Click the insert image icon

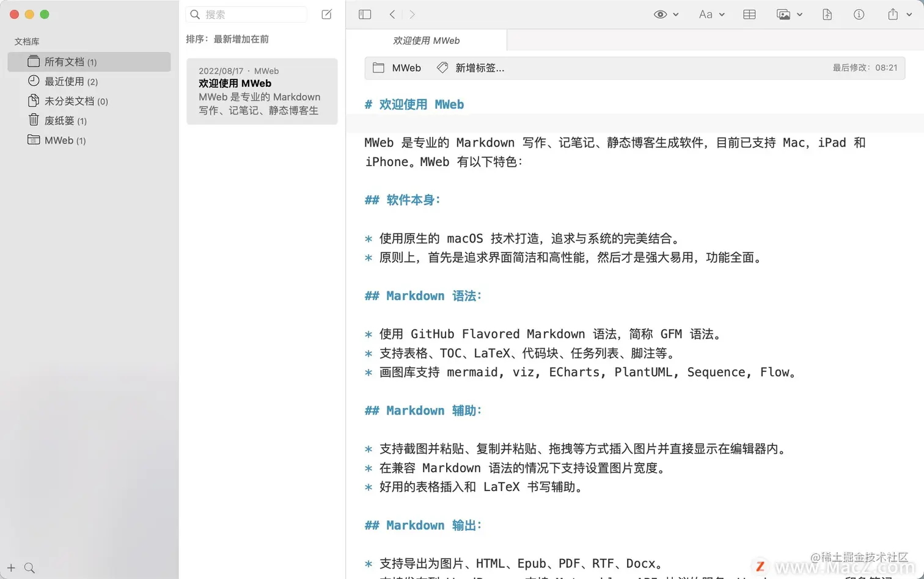(x=783, y=14)
